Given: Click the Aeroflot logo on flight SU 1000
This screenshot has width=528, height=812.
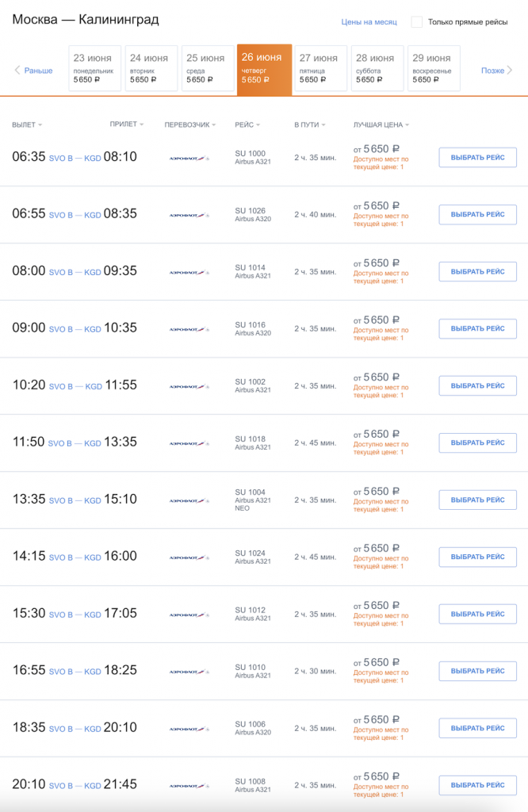Looking at the screenshot, I should [x=189, y=159].
